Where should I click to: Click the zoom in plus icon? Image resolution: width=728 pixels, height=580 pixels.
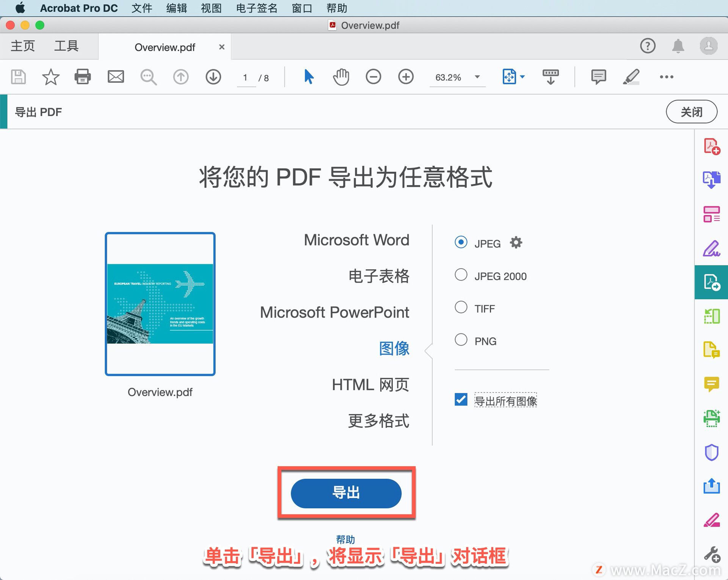406,77
